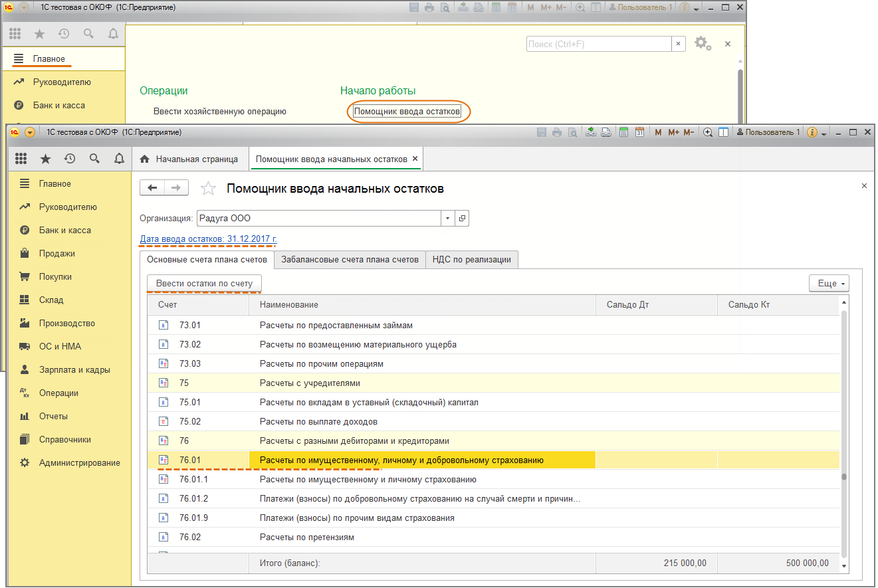Click into the Поиск (Ctrl+F) search field
Viewport: 878px width, 588px height.
pos(598,44)
